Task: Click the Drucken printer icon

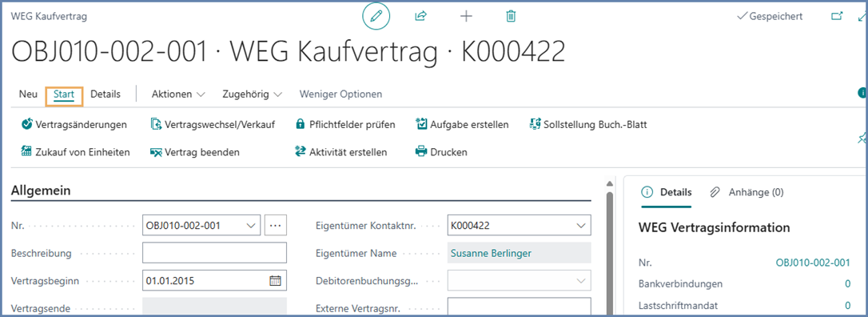Action: [x=421, y=152]
